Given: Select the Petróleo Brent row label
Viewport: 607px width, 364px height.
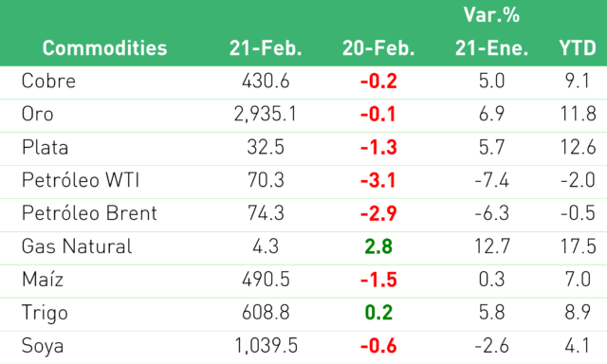Looking at the screenshot, I should [89, 213].
